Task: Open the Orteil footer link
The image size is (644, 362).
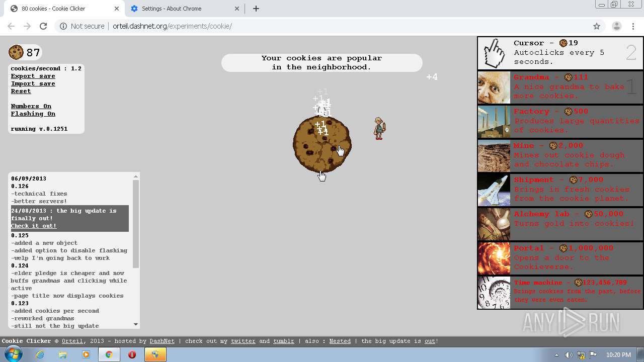Action: (x=72, y=341)
